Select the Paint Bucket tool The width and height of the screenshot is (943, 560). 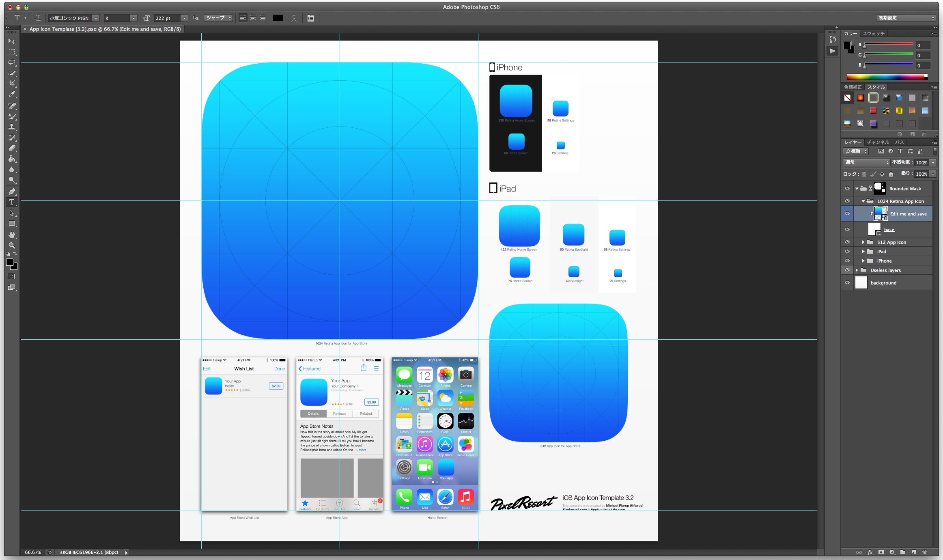[12, 159]
